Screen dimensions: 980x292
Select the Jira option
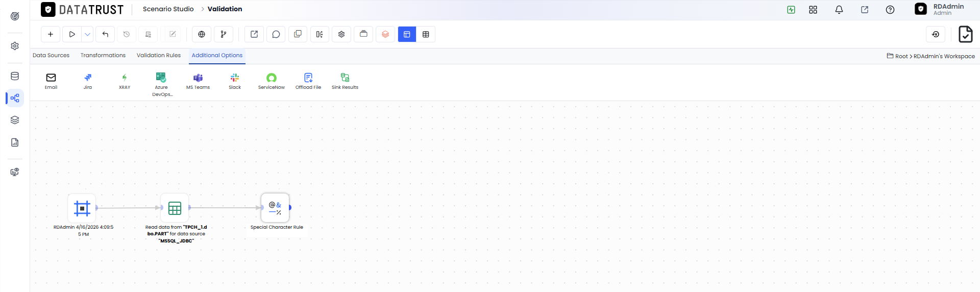pos(88,81)
